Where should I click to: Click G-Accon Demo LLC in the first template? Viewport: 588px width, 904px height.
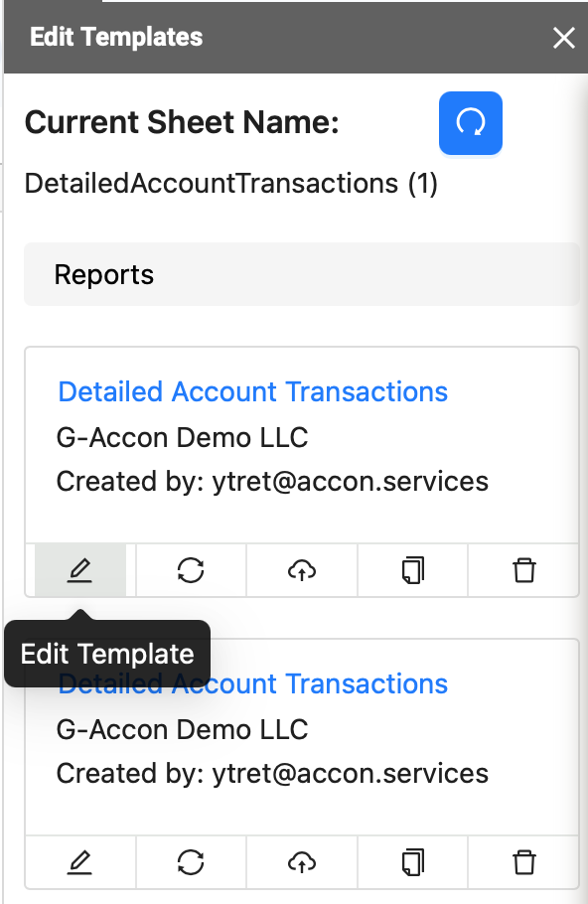tap(182, 437)
